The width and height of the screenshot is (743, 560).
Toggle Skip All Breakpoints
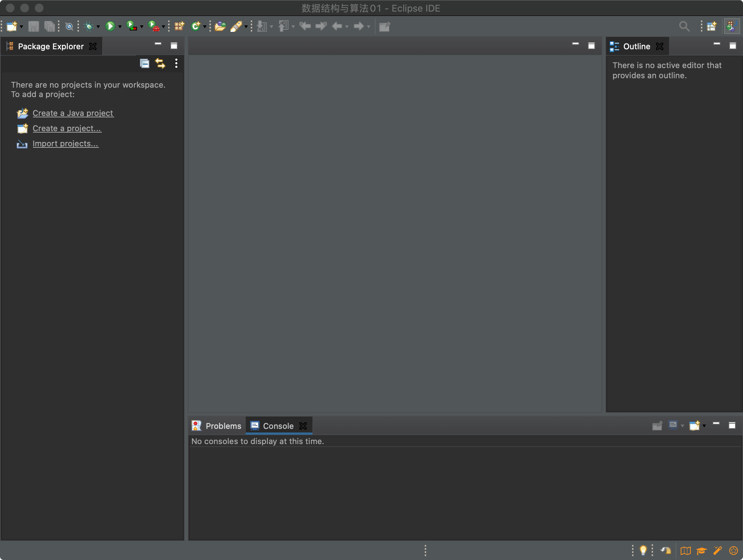(69, 26)
